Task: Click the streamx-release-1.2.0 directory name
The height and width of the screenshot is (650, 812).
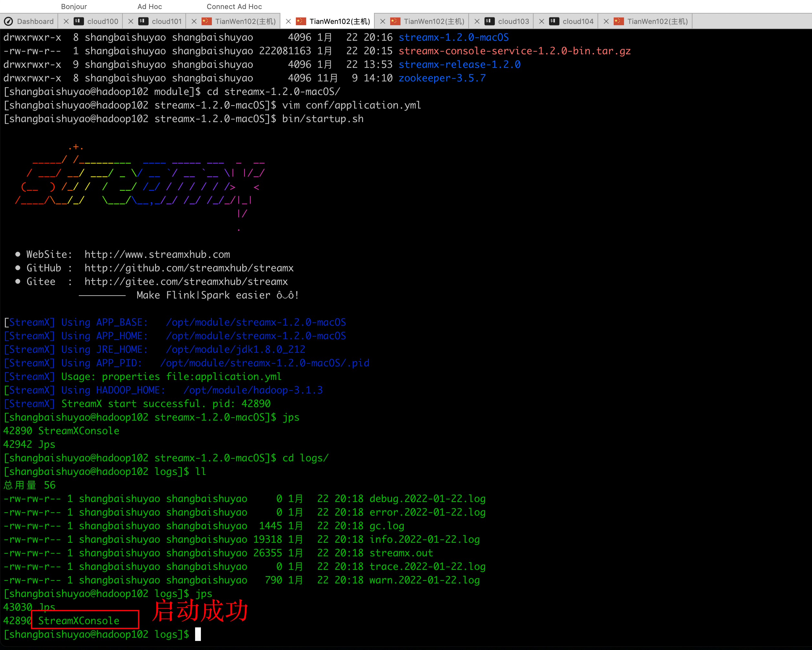Action: coord(460,64)
